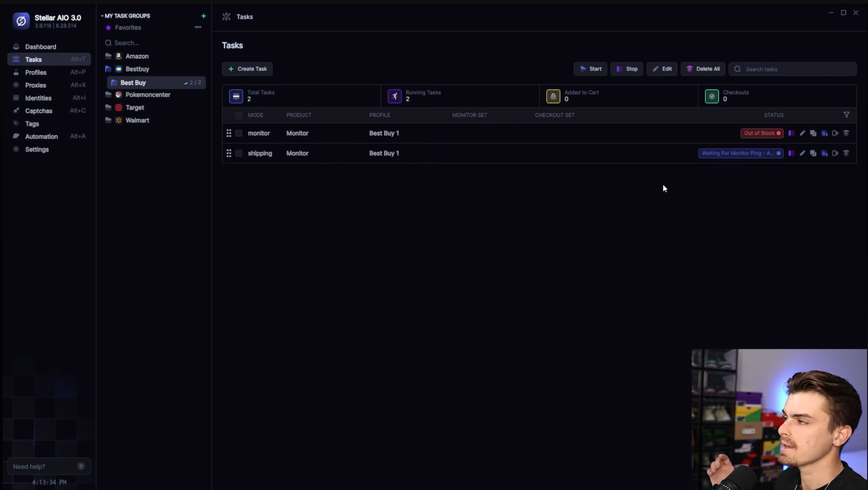Select the Favorites star entry

(x=124, y=27)
